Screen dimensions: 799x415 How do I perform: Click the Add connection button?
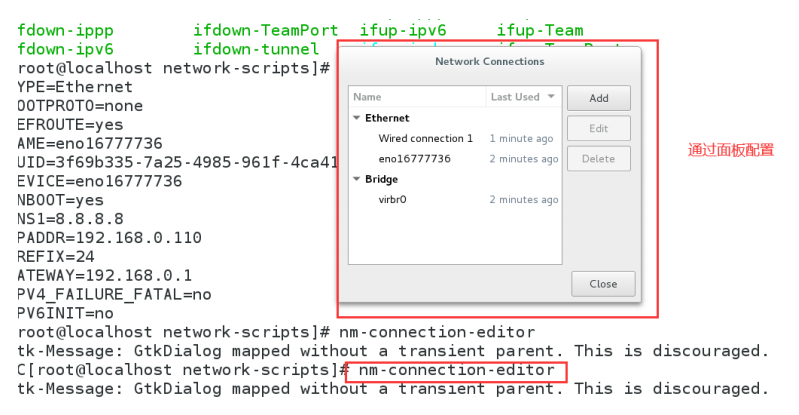point(598,98)
